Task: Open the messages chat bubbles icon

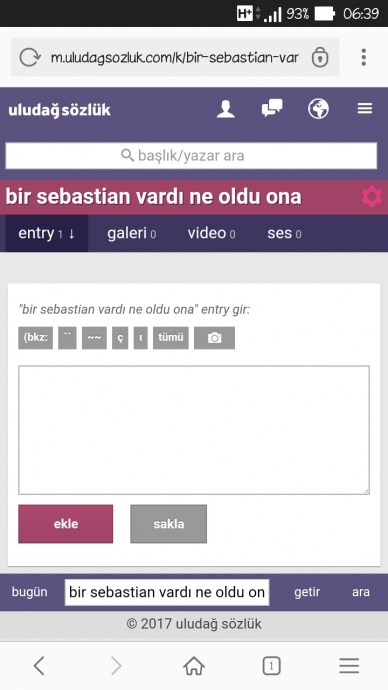Action: [x=272, y=108]
